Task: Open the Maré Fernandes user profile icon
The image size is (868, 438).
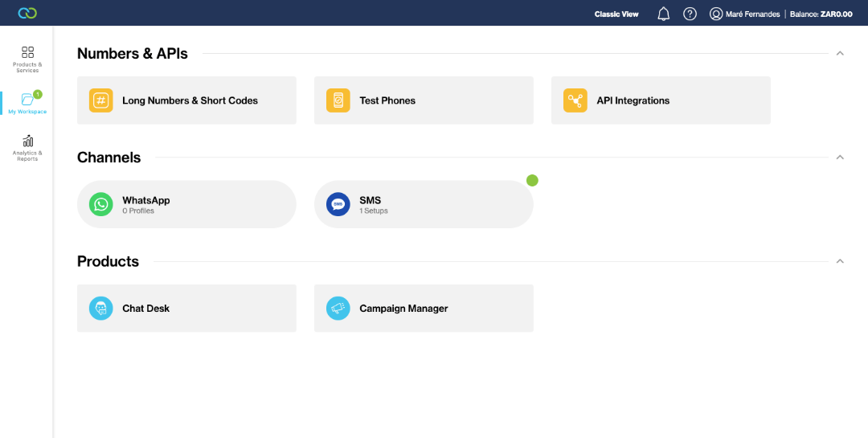Action: pos(716,14)
